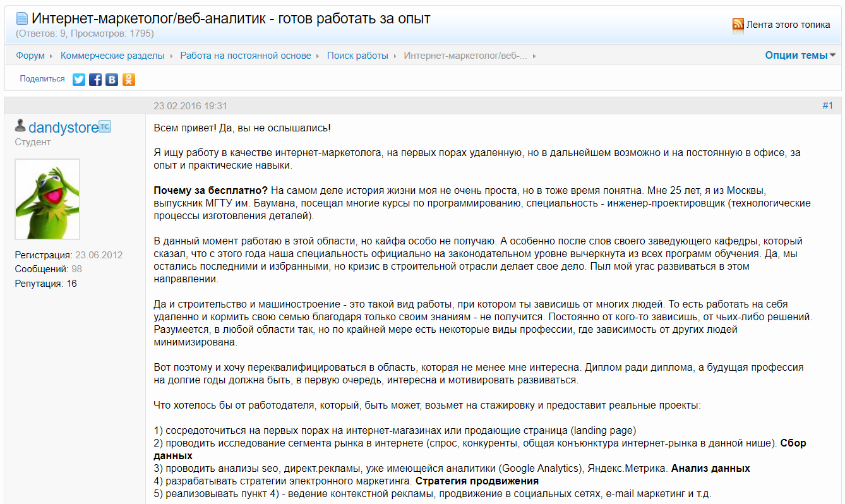The height and width of the screenshot is (504, 845).
Task: Go to the Форум breadcrumb
Action: [x=30, y=56]
